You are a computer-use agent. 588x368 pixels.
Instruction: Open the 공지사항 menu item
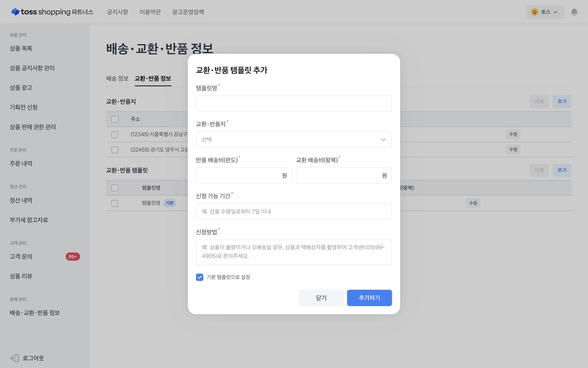point(117,12)
